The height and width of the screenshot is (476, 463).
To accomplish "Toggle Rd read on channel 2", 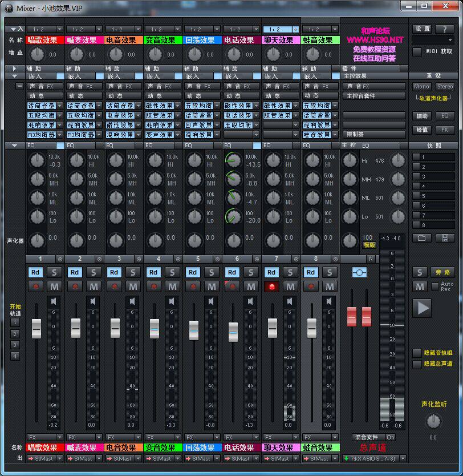I will 75,272.
